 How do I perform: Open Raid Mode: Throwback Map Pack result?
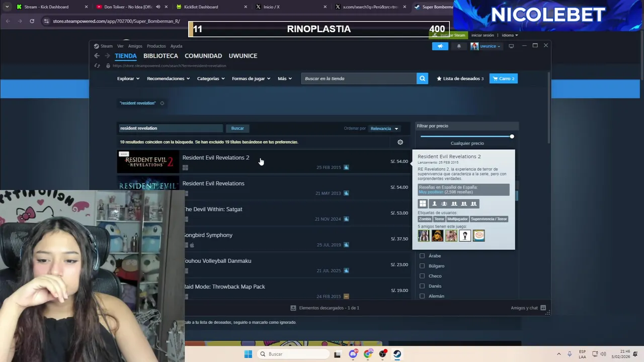[x=297, y=291]
